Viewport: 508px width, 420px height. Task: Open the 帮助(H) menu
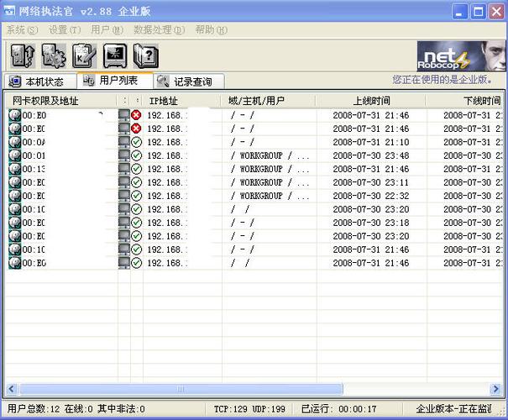click(212, 30)
